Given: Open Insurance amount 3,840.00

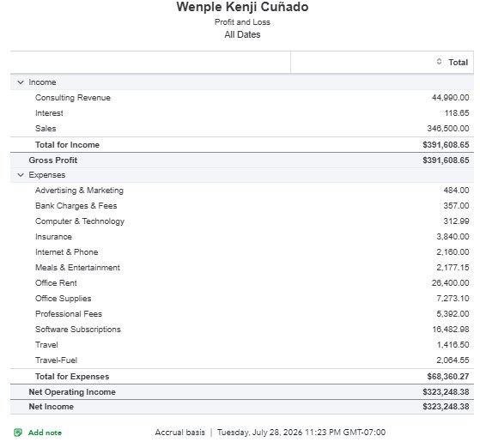Looking at the screenshot, I should (453, 237).
